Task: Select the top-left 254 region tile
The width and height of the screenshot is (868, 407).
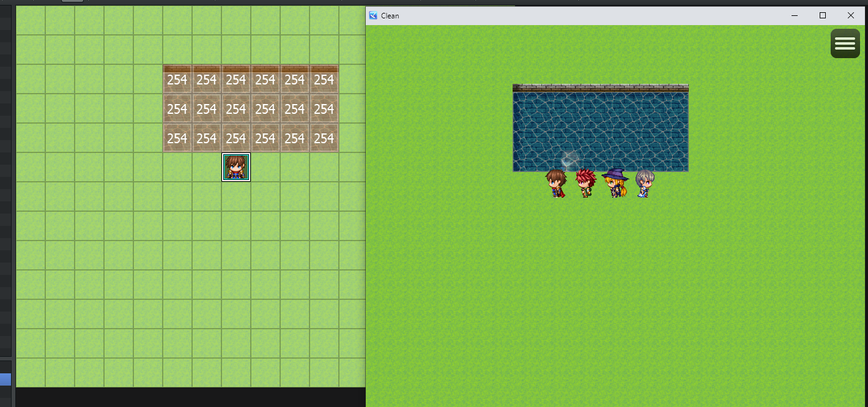Action: [177, 80]
